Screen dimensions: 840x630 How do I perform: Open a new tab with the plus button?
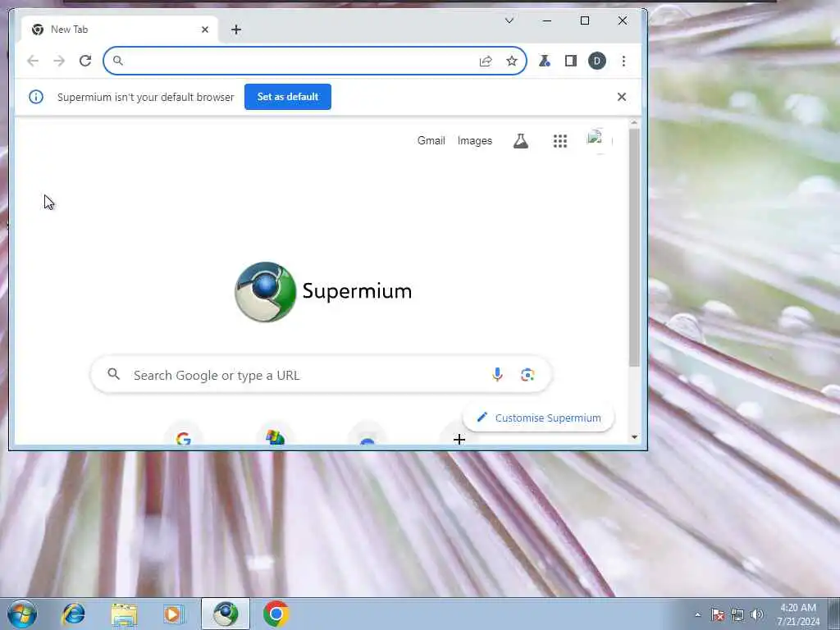click(236, 30)
